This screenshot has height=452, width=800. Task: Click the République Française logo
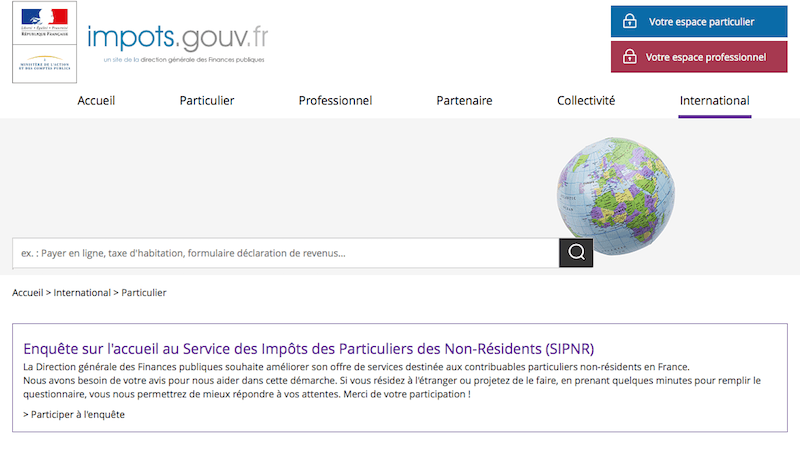44,24
